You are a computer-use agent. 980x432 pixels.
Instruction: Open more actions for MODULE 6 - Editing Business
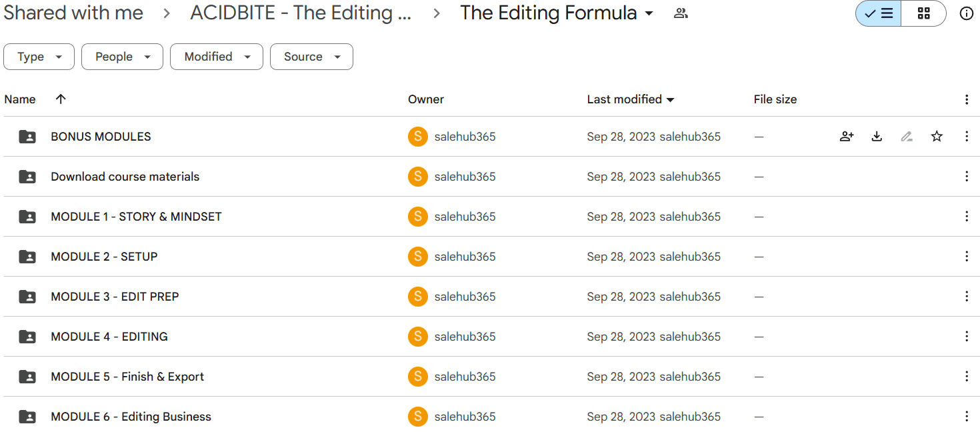point(967,417)
